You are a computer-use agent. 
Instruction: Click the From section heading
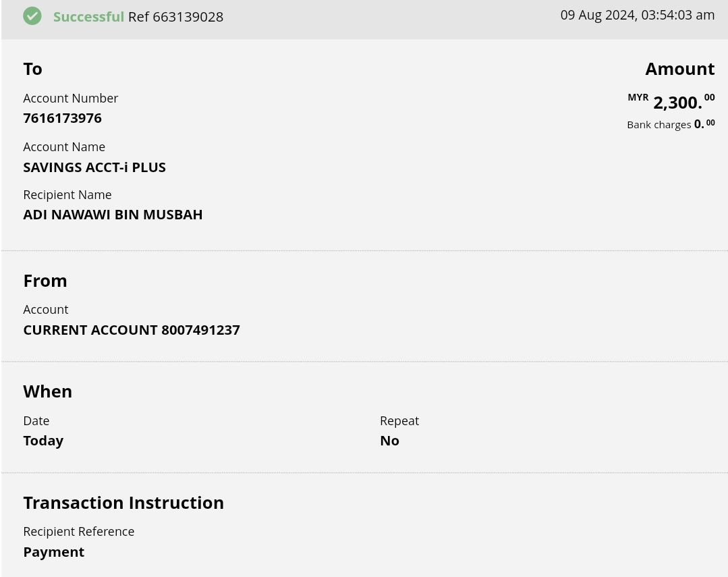click(45, 281)
